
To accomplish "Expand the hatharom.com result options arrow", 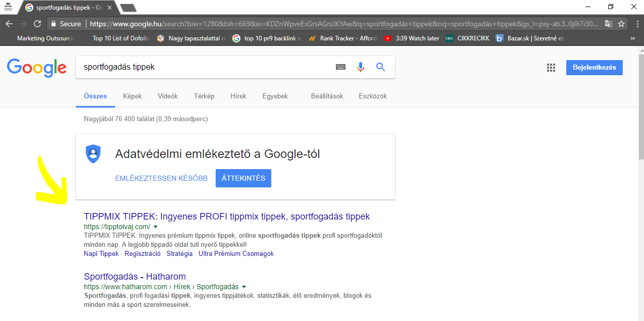I will 244,287.
